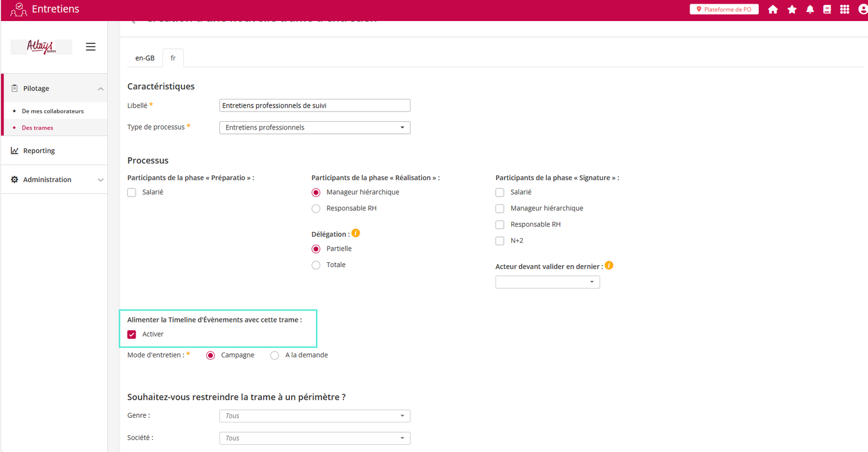The height and width of the screenshot is (452, 868).
Task: Open the apps grid icon
Action: (x=844, y=10)
